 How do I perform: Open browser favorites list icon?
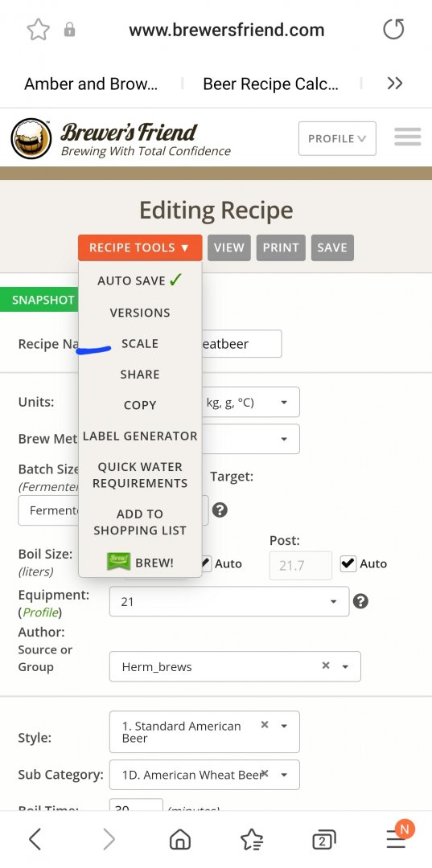pyautogui.click(x=252, y=840)
